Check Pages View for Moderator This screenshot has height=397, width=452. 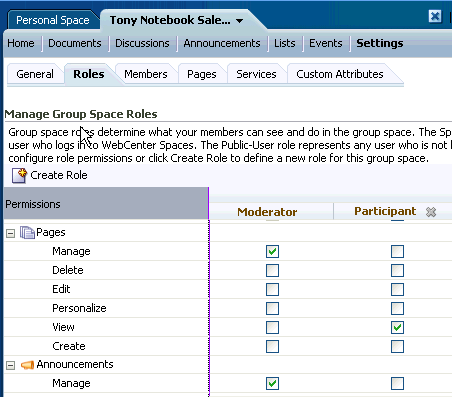click(272, 327)
